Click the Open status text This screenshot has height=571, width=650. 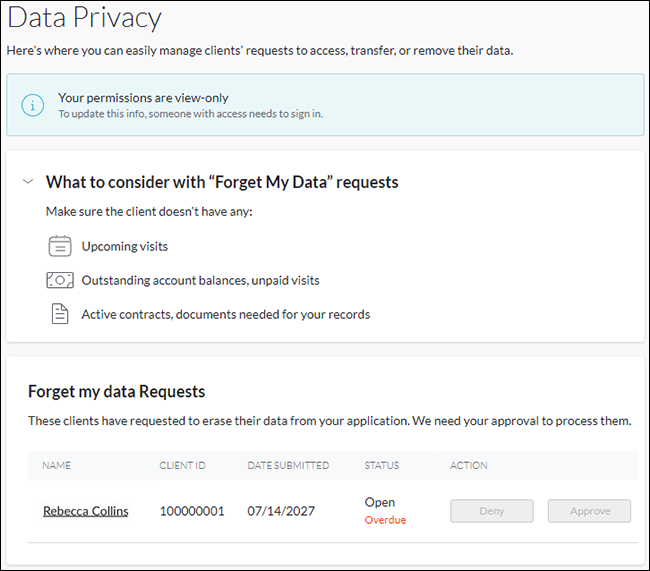point(380,502)
